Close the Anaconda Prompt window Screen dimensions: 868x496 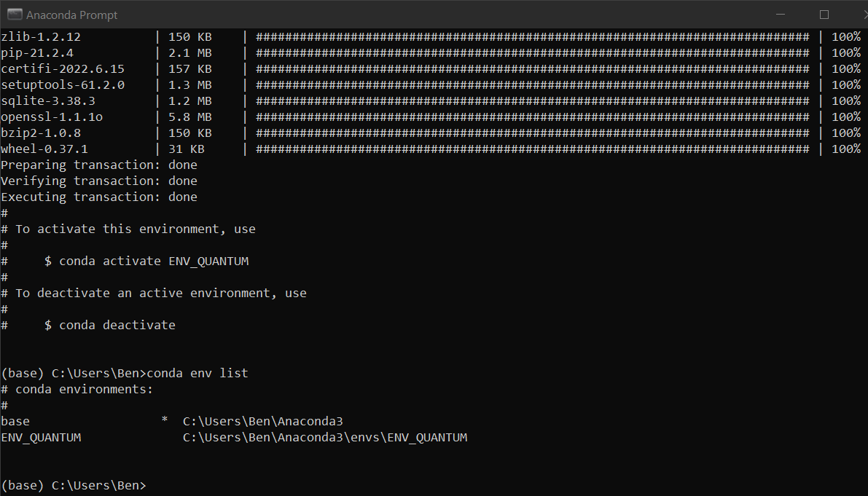(x=860, y=15)
